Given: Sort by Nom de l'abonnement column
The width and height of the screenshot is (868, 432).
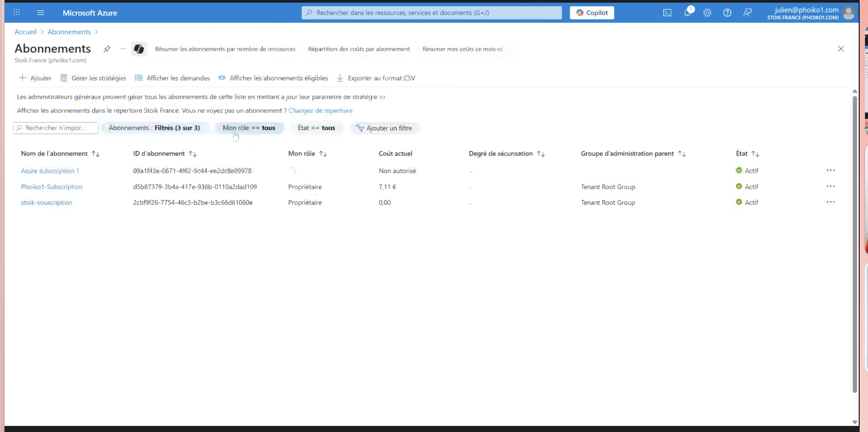Looking at the screenshot, I should pos(95,153).
